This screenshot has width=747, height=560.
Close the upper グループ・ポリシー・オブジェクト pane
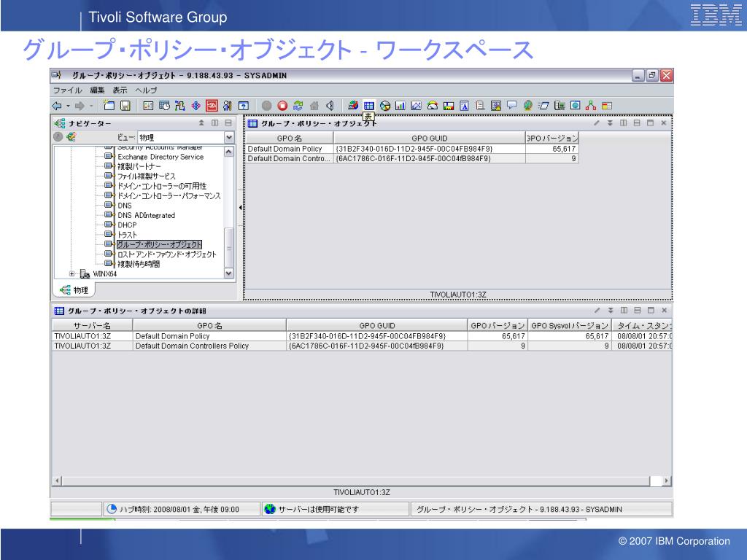tap(664, 122)
